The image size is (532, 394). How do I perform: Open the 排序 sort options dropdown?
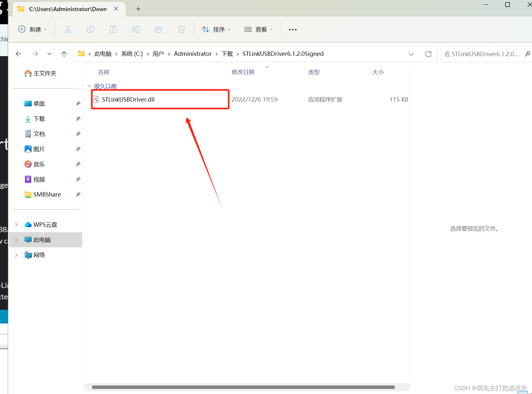pos(216,29)
